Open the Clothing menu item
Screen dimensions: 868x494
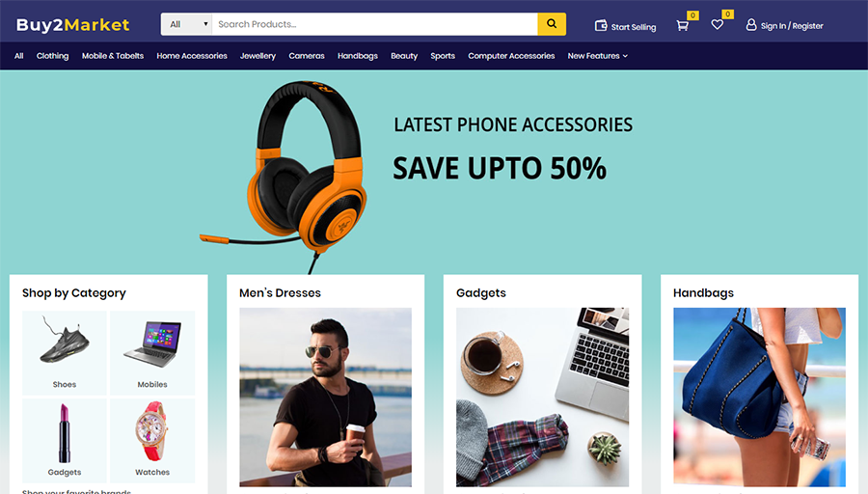53,56
